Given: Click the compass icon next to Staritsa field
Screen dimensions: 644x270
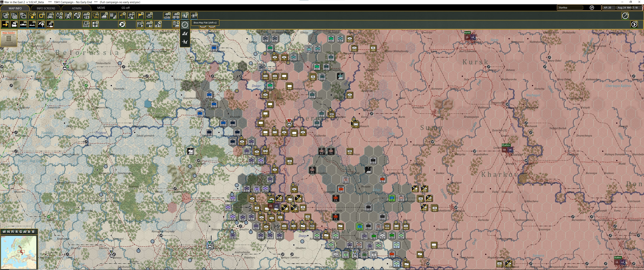Looking at the screenshot, I should click(592, 7).
